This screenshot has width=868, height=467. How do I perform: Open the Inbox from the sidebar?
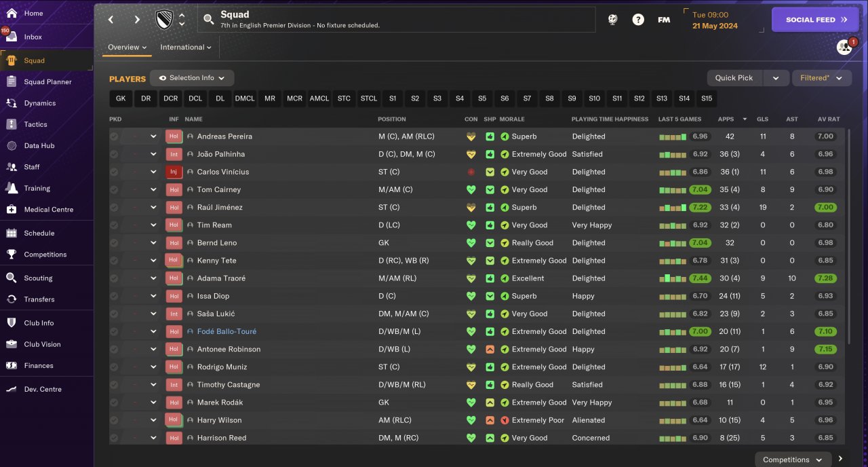[33, 37]
